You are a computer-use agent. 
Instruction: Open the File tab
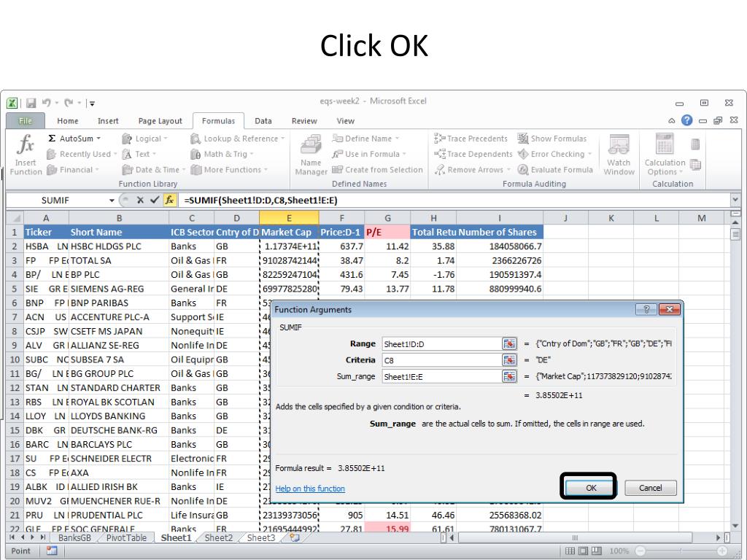[26, 121]
